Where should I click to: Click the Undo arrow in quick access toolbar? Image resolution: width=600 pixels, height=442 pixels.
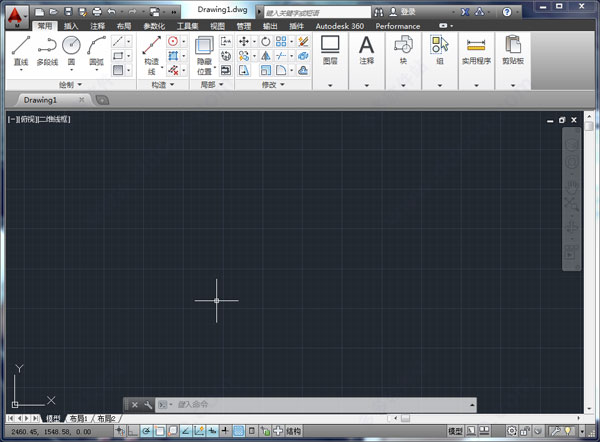coord(111,12)
